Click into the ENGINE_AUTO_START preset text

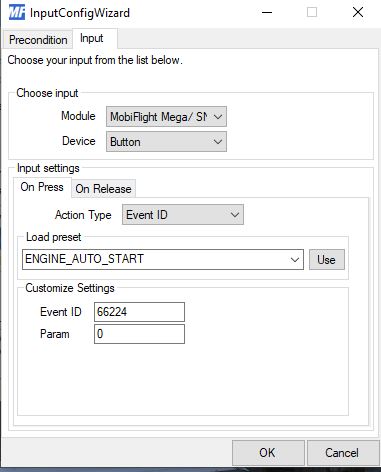(x=85, y=259)
